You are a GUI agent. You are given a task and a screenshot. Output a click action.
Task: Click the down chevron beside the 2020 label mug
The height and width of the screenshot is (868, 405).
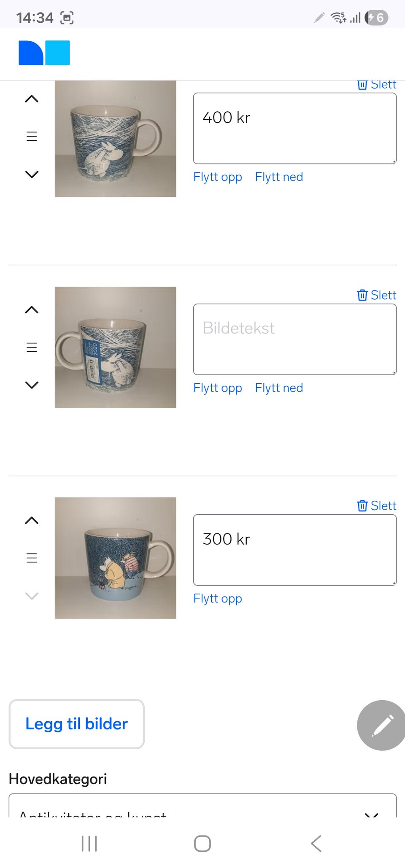[32, 385]
